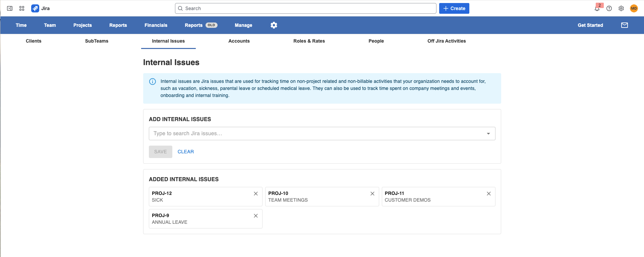The width and height of the screenshot is (644, 257).
Task: Switch to the Accounts tab
Action: (x=239, y=41)
